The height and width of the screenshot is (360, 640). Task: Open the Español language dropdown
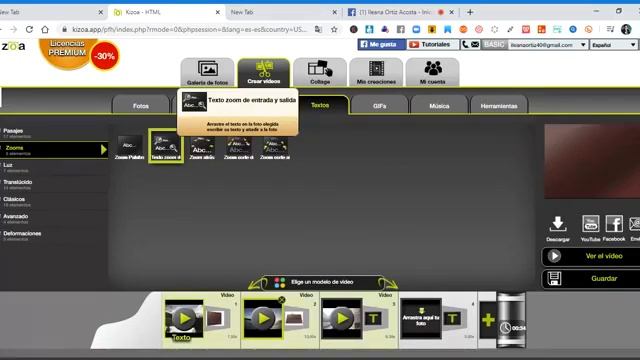(x=613, y=45)
